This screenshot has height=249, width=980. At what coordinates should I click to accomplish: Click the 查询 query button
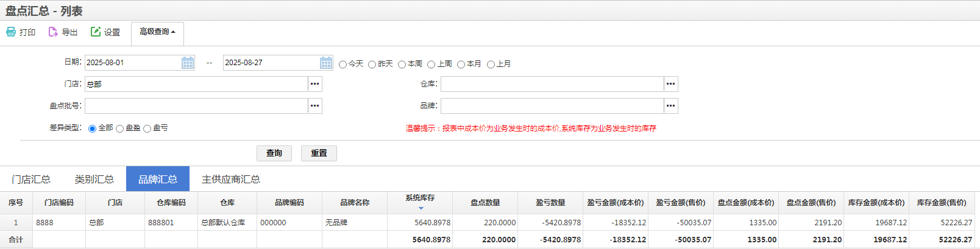(x=274, y=153)
